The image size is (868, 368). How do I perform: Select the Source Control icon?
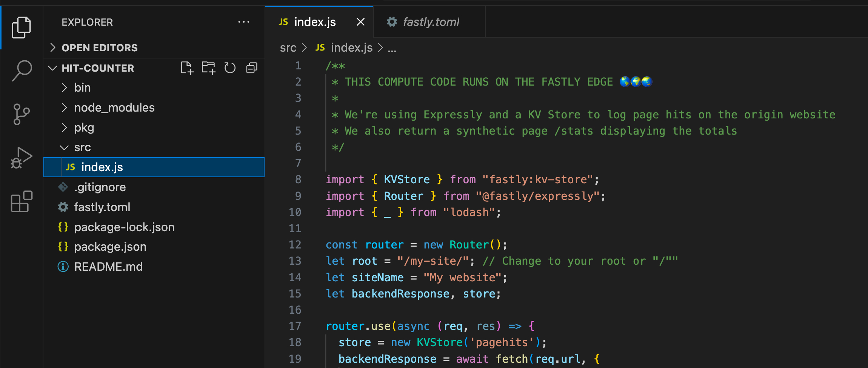coord(22,114)
